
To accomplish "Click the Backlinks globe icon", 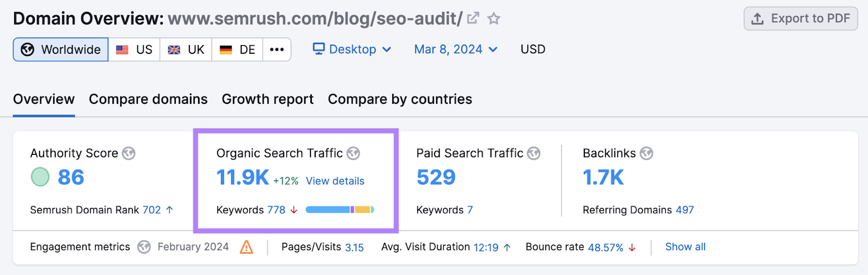I will [x=646, y=153].
